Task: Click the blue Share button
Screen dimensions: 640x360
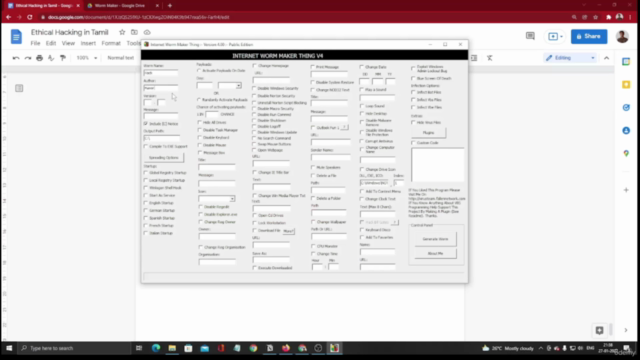Action: click(589, 36)
